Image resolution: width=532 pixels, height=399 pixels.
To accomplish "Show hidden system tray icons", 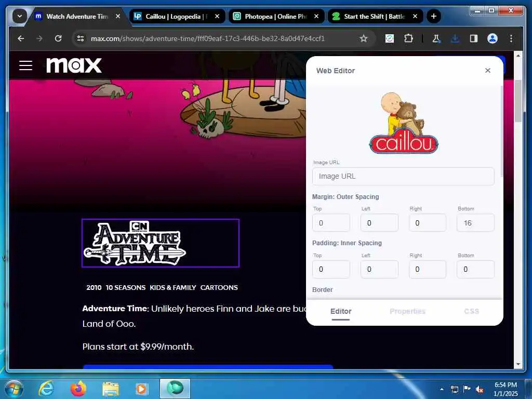I will 442,389.
